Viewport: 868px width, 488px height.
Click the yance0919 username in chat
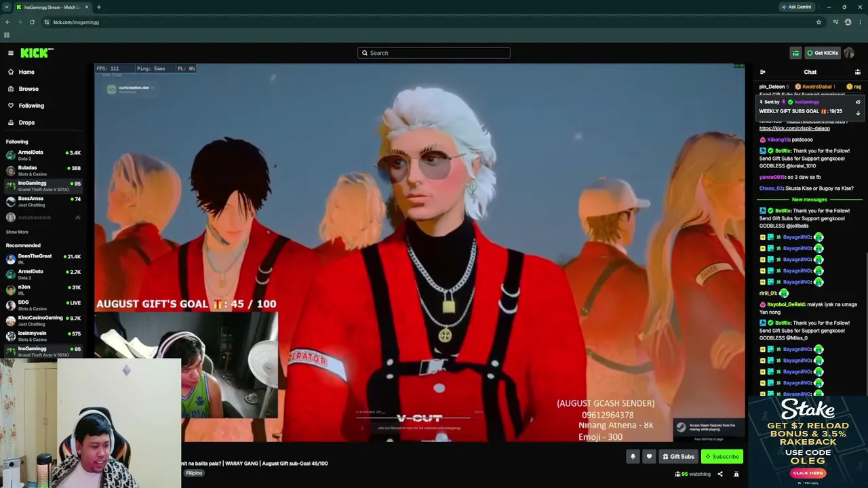click(x=771, y=177)
